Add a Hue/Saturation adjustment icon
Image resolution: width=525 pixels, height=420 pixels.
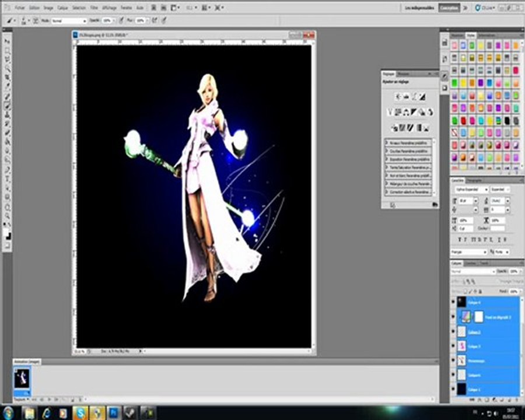pyautogui.click(x=398, y=112)
